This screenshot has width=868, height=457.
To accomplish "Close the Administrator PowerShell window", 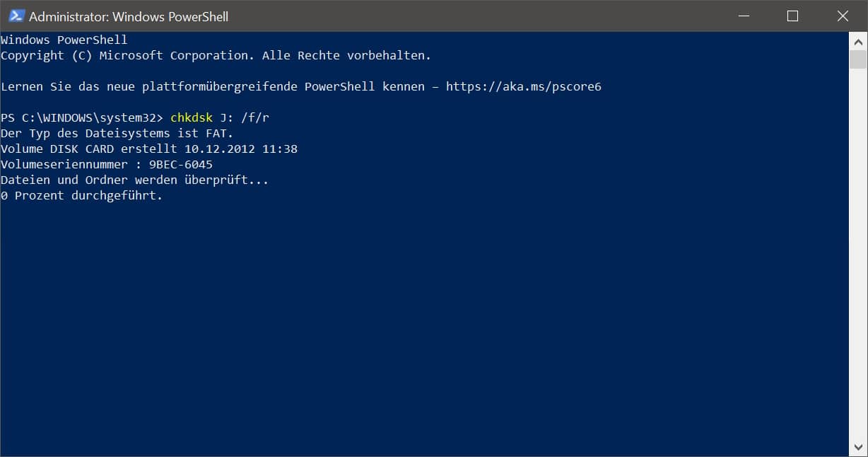I will coord(843,16).
